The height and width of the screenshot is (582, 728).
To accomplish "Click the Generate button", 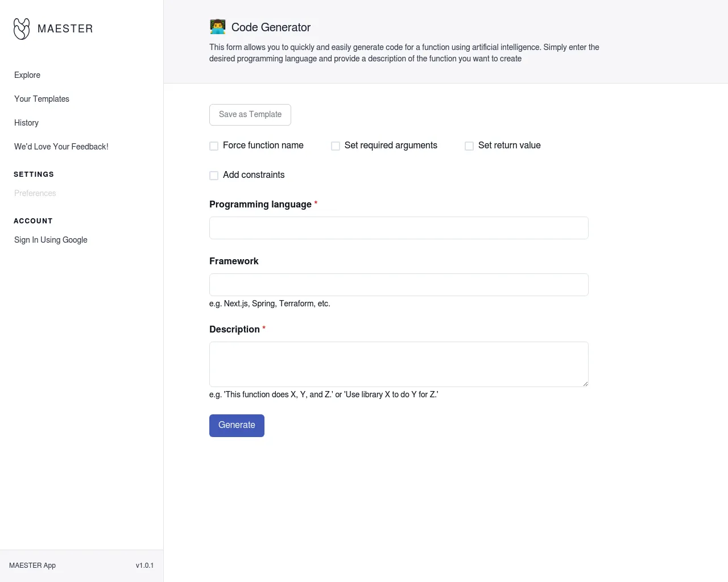I will click(237, 426).
